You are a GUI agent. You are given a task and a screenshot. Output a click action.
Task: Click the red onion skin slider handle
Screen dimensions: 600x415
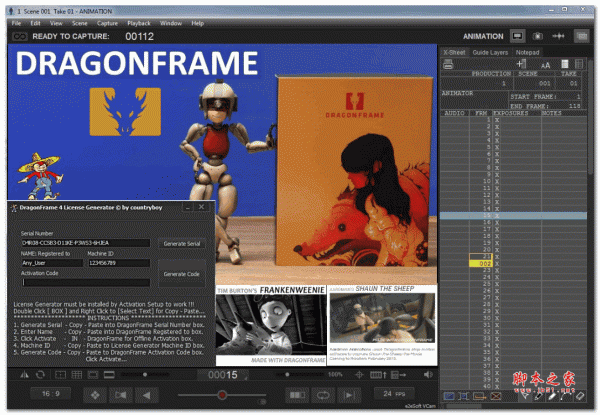click(222, 395)
